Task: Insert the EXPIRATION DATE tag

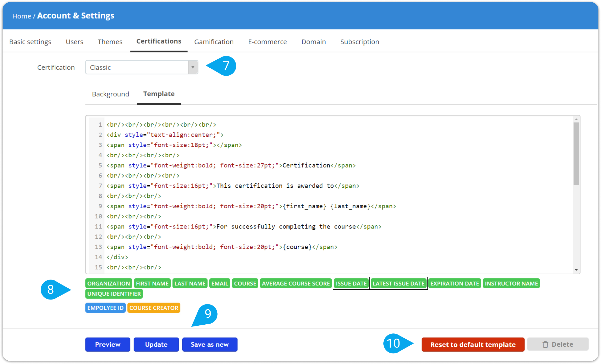Action: click(455, 283)
